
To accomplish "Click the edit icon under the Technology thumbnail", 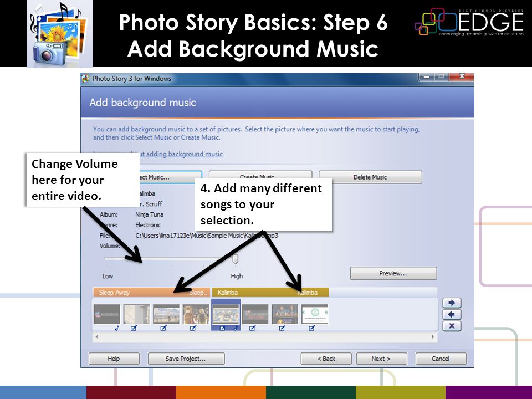I will coord(253,328).
